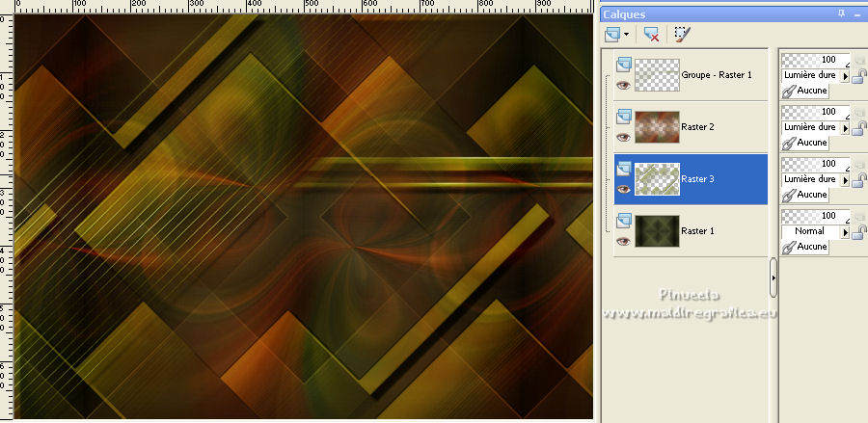
Task: Click layer type icon of Groupe - Raster 1
Action: [624, 65]
